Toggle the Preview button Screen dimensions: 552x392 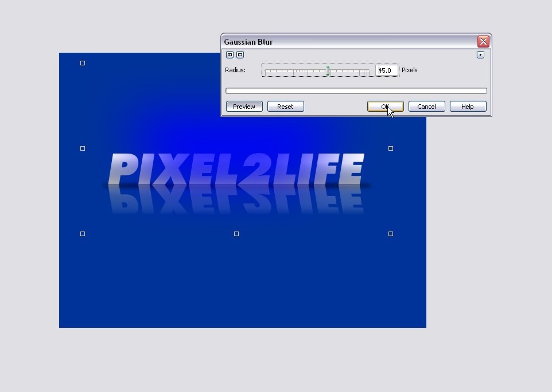click(x=244, y=107)
